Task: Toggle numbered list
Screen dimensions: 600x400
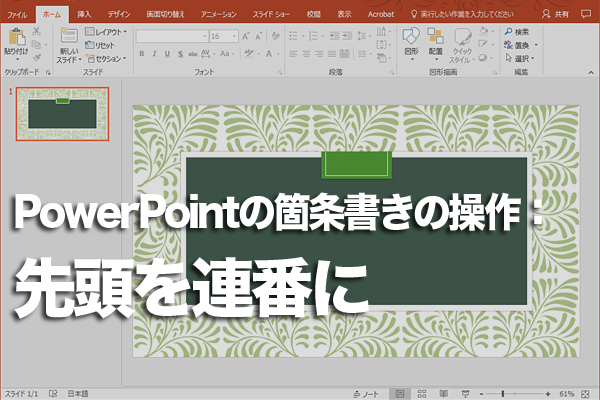Action: [x=313, y=36]
